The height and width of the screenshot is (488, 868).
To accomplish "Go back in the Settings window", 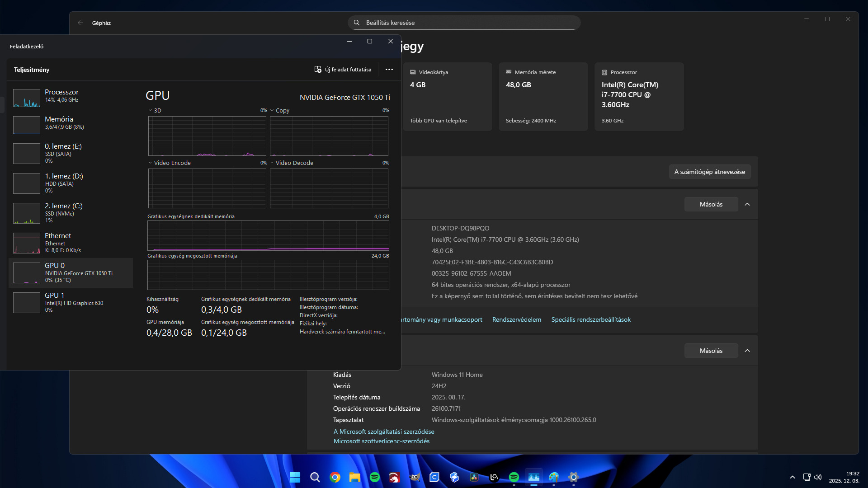I will tap(80, 23).
